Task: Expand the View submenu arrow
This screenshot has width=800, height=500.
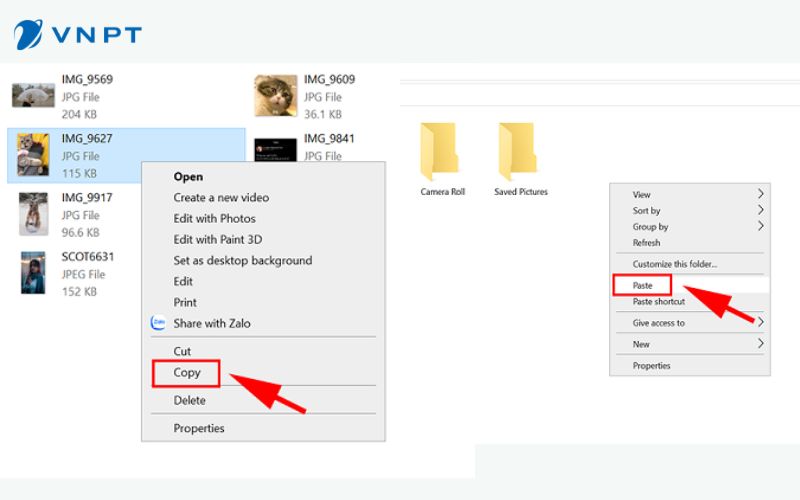Action: [760, 194]
